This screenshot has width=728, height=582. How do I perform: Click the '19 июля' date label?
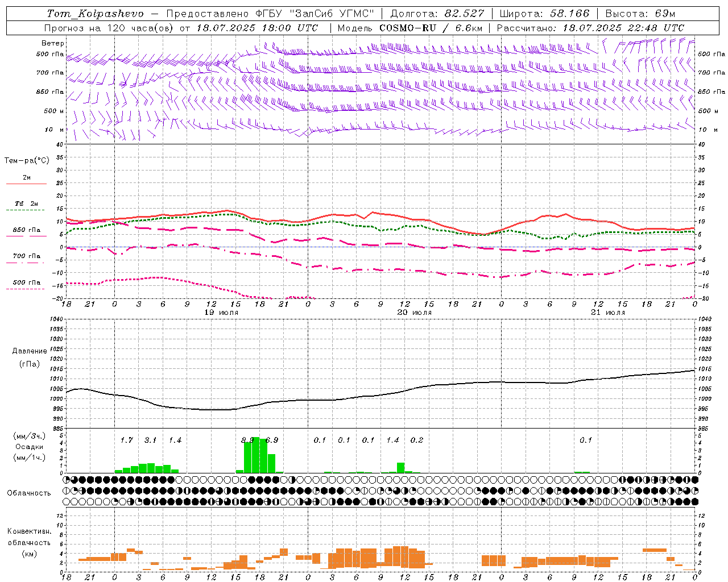[221, 313]
